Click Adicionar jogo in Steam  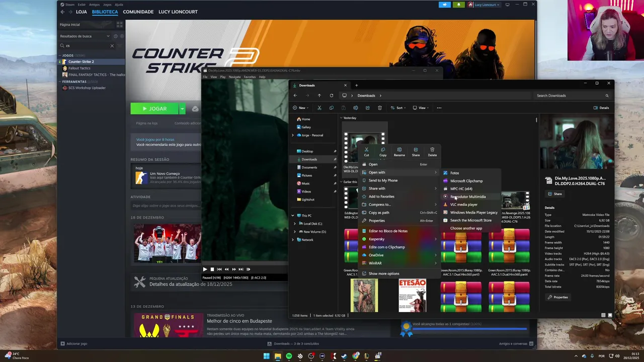tap(74, 344)
